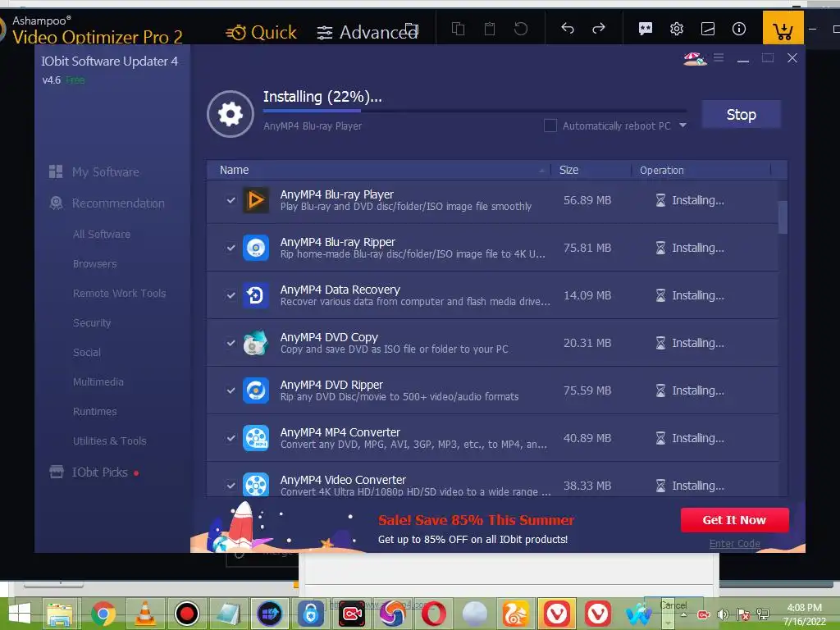The width and height of the screenshot is (840, 630).
Task: Select Social category
Action: coord(87,352)
